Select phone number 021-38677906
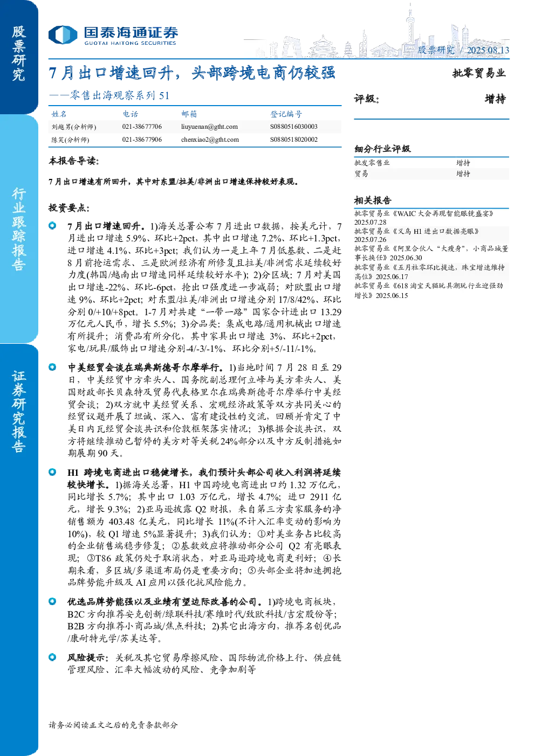 (142, 140)
